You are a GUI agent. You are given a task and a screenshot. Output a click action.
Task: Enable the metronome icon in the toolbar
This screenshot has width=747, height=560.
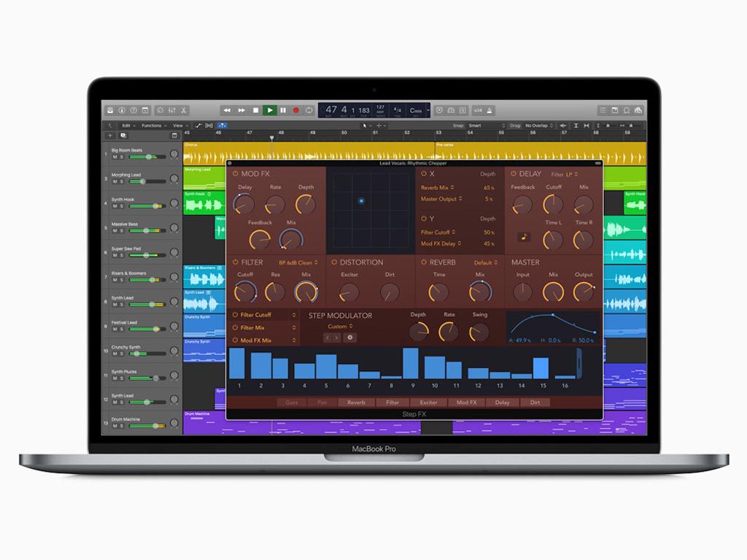pos(489,111)
